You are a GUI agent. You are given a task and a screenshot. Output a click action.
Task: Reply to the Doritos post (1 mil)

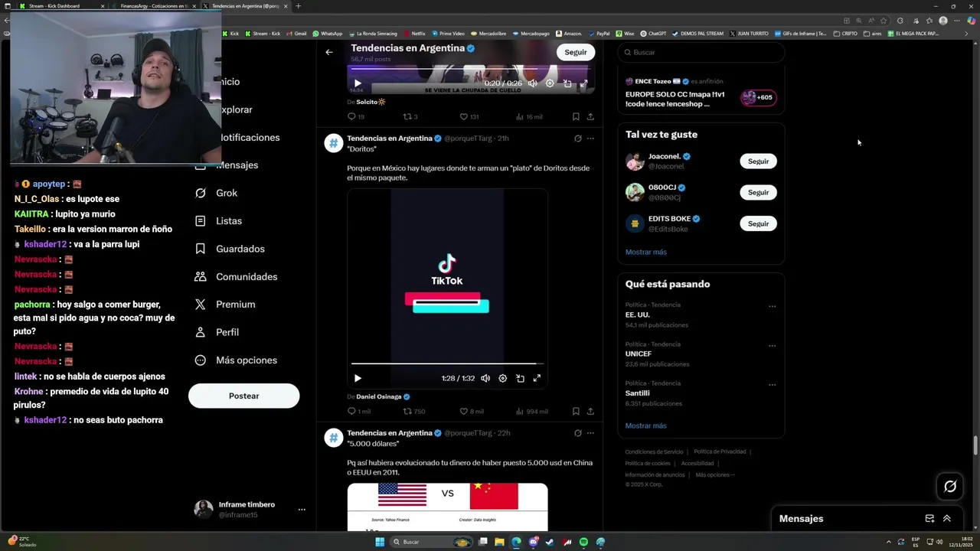pyautogui.click(x=358, y=411)
